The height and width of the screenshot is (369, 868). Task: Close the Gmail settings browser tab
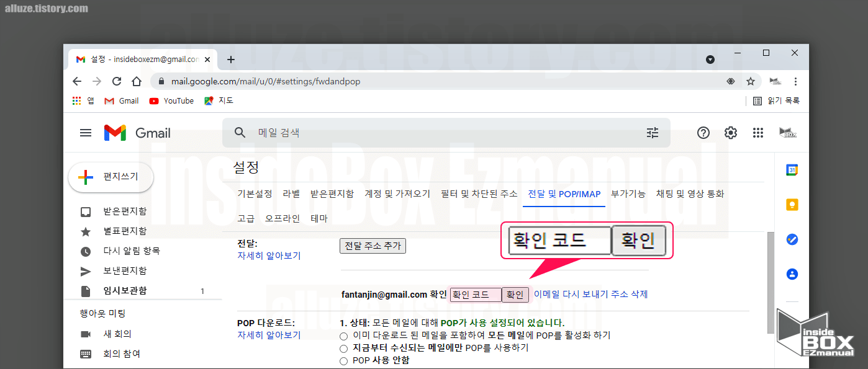point(208,60)
